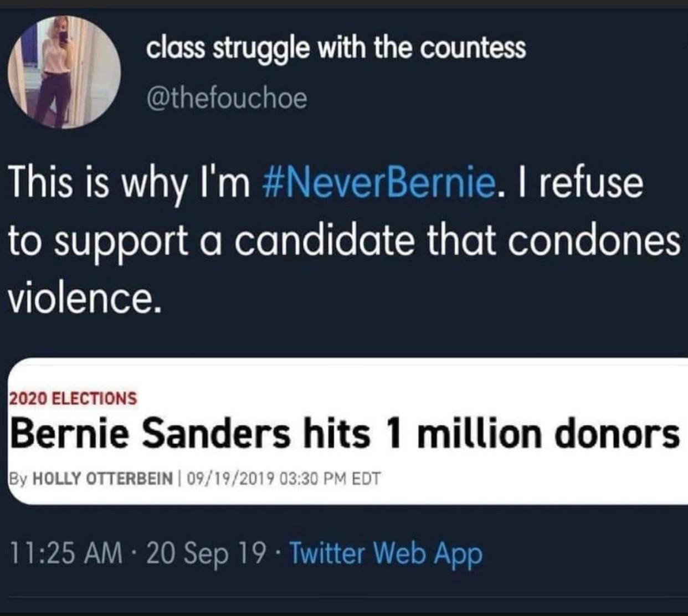This screenshot has height=616, width=688.
Task: Click the word "hits" in the headline
Action: pyautogui.click(x=336, y=433)
